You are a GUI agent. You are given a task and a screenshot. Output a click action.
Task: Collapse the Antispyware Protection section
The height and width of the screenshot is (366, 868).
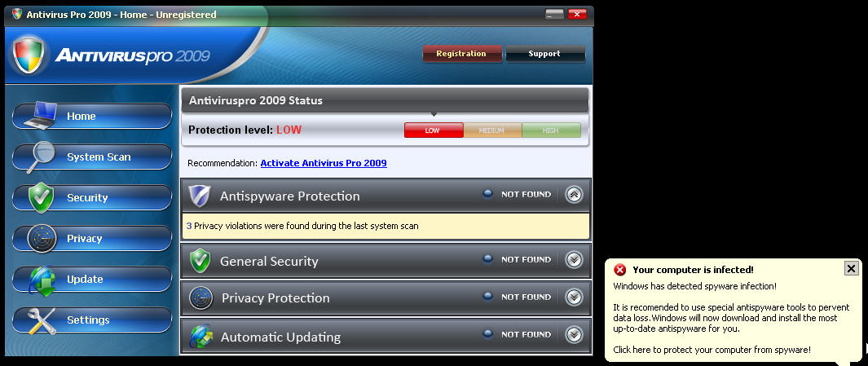574,194
